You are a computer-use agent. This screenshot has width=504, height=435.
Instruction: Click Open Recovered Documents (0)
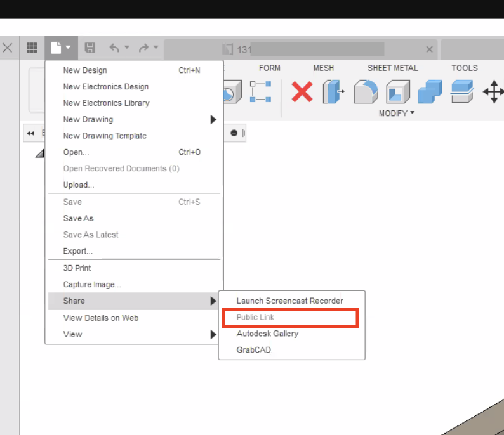(135, 169)
